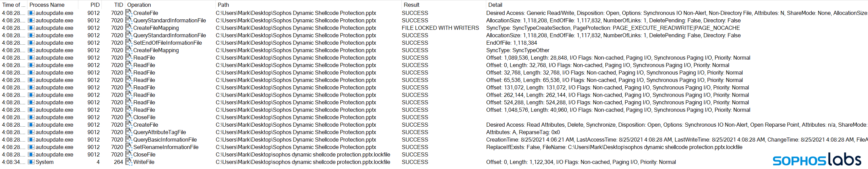Click the file icon beside WriteFile operation
868x169 pixels.
pos(129,162)
